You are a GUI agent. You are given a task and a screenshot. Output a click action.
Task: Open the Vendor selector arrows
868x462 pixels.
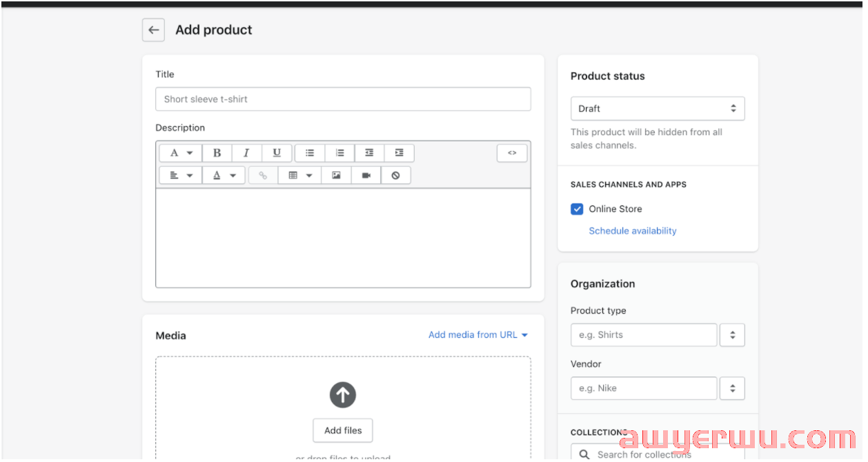[x=732, y=388]
